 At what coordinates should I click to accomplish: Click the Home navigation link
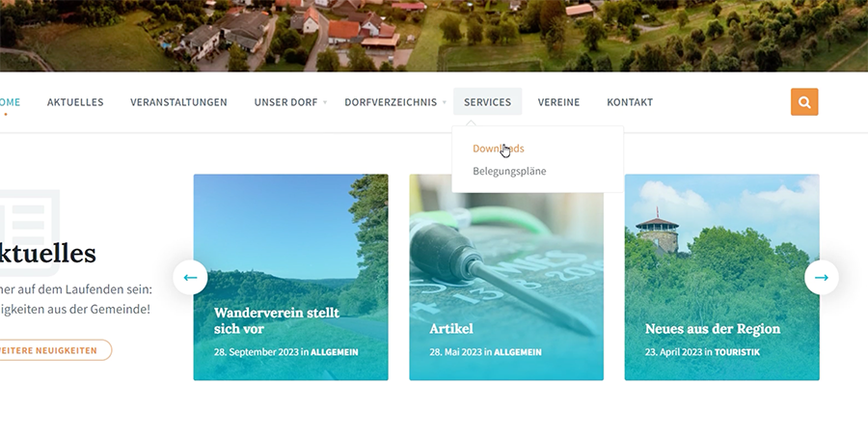10,102
